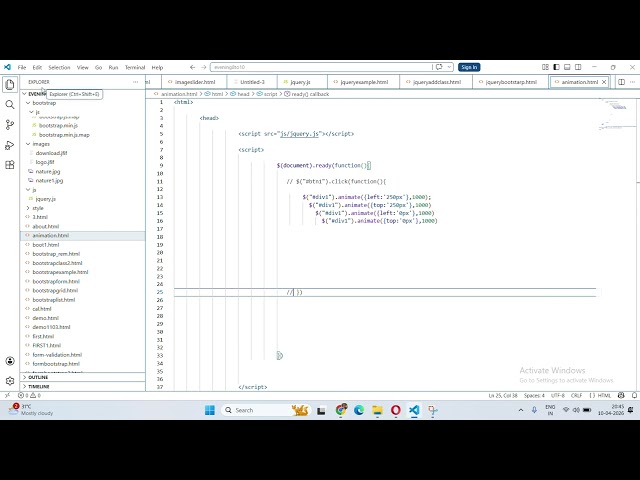Toggle primary side bar visibility

pos(556,67)
